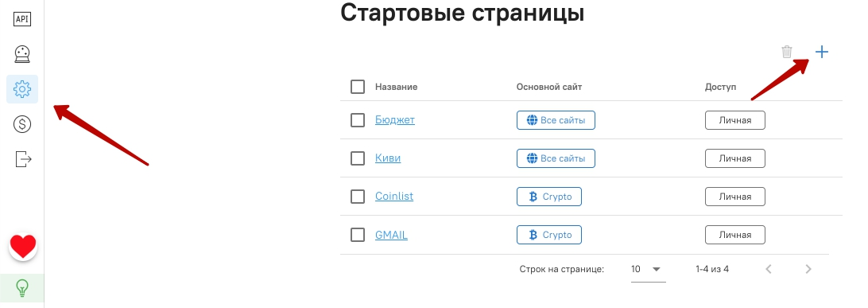The image size is (868, 308).
Task: Check the GMAIL row checkbox
Action: click(x=358, y=235)
